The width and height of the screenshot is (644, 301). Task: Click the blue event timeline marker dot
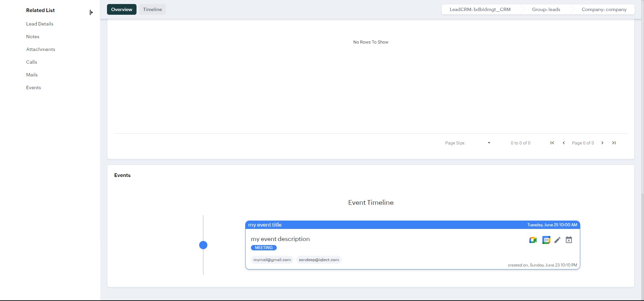(203, 245)
